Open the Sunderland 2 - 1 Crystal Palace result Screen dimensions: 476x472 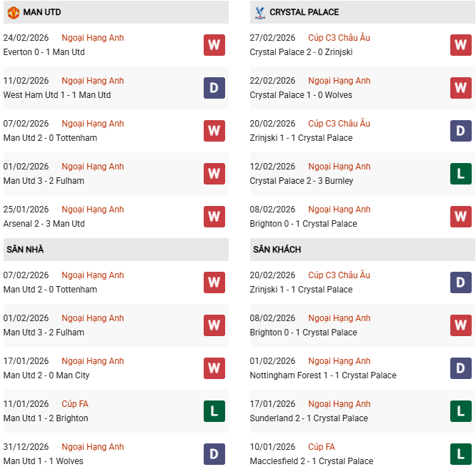(309, 418)
